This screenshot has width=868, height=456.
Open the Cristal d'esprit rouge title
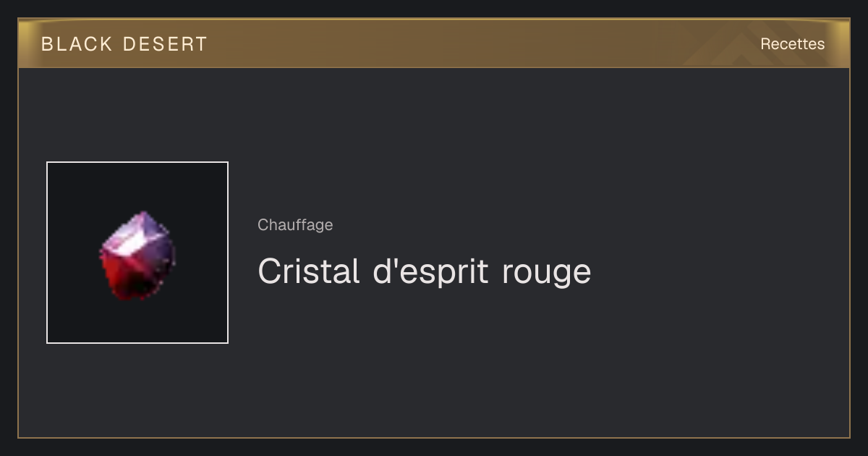coord(424,271)
